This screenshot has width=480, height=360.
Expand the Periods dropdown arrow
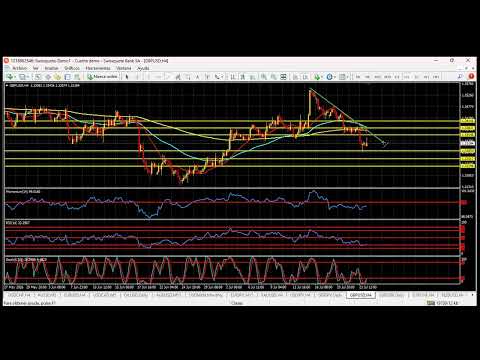pos(335,77)
